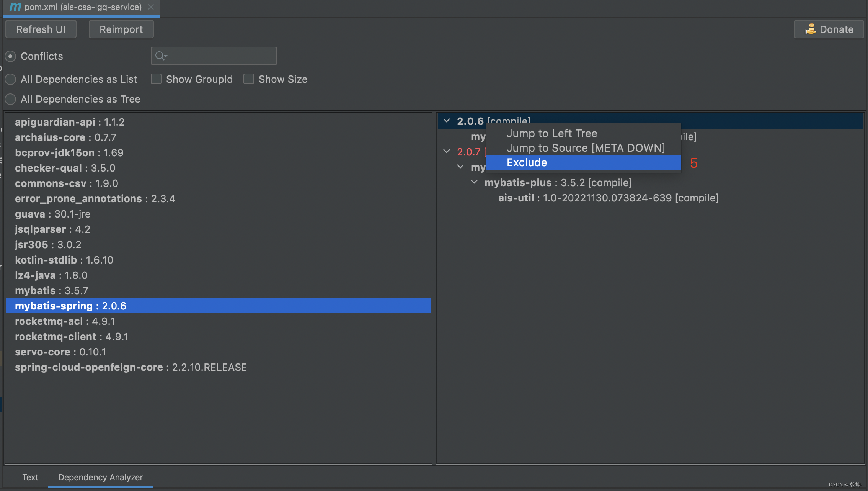
Task: Switch to the Text tab
Action: (30, 477)
